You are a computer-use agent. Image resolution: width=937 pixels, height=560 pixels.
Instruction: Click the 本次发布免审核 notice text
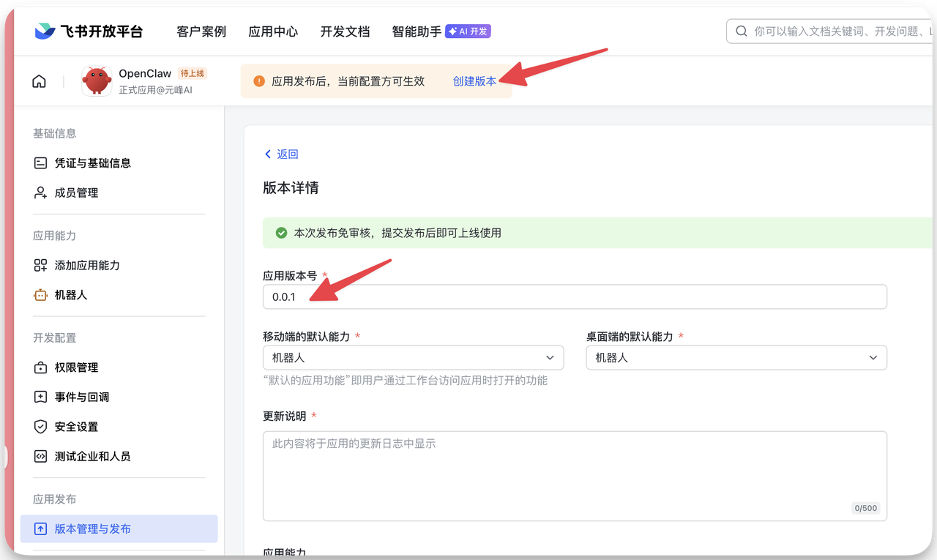click(397, 233)
